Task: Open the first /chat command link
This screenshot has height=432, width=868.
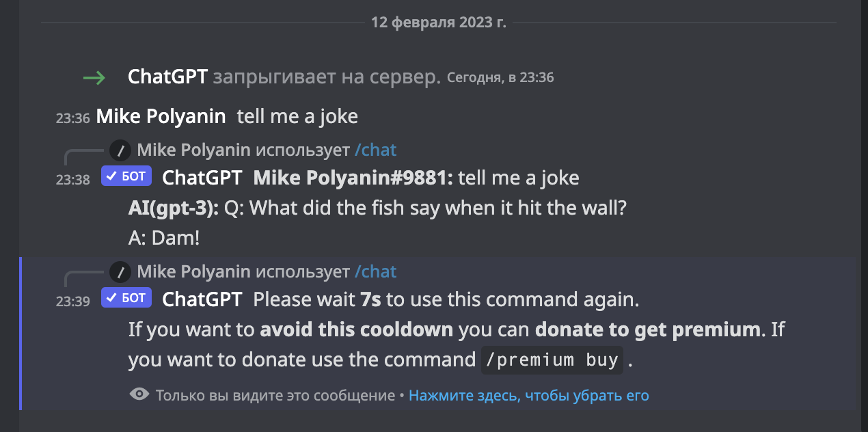Action: [x=375, y=149]
